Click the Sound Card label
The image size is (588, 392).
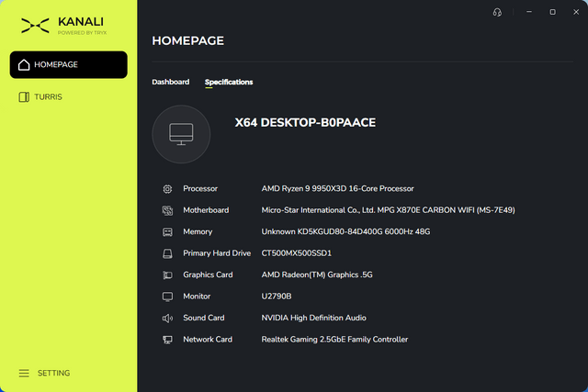click(x=204, y=318)
